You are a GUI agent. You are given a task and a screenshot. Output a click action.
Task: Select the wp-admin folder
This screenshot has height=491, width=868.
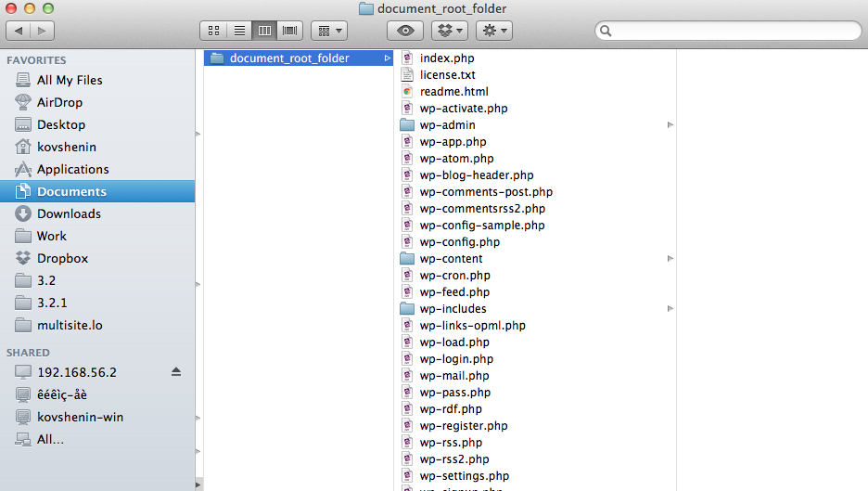tap(535, 124)
